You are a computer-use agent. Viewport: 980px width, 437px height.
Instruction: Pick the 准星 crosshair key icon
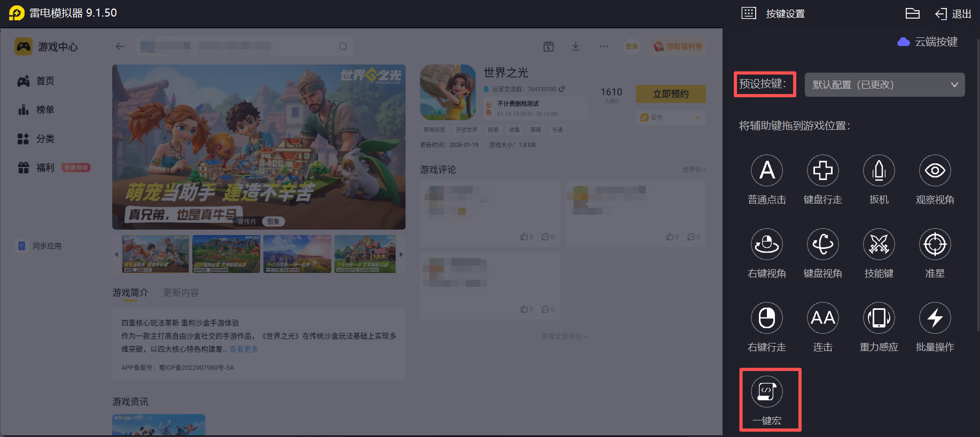click(935, 244)
